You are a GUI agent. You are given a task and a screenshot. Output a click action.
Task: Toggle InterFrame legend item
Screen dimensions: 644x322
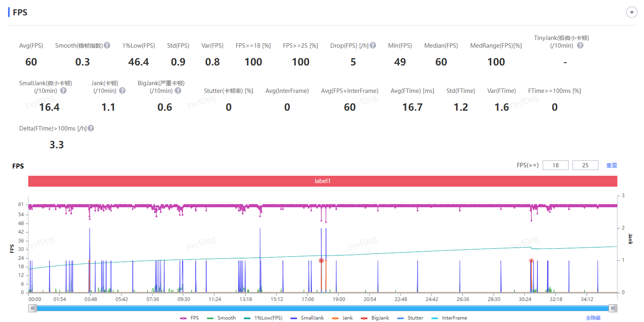450,318
